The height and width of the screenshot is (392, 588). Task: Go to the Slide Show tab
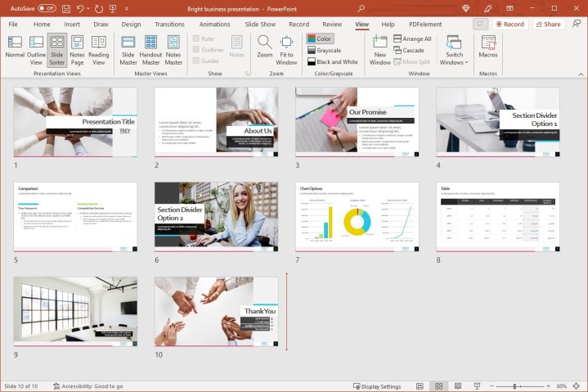pyautogui.click(x=260, y=25)
